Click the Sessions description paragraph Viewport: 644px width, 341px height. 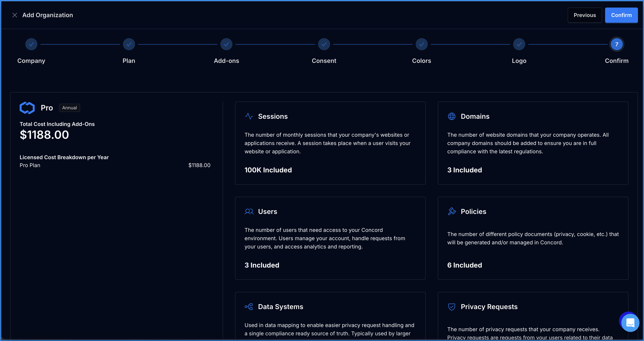click(x=327, y=143)
